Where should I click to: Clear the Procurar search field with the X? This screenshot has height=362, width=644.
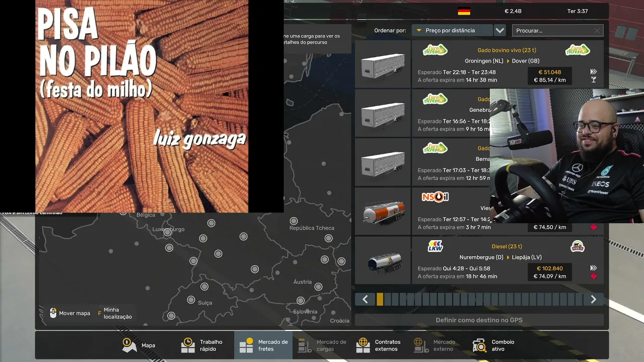pos(597,31)
